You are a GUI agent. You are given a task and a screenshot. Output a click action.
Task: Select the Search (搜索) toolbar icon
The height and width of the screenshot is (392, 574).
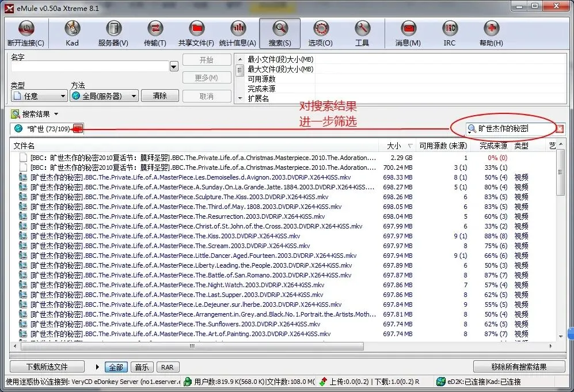(280, 29)
